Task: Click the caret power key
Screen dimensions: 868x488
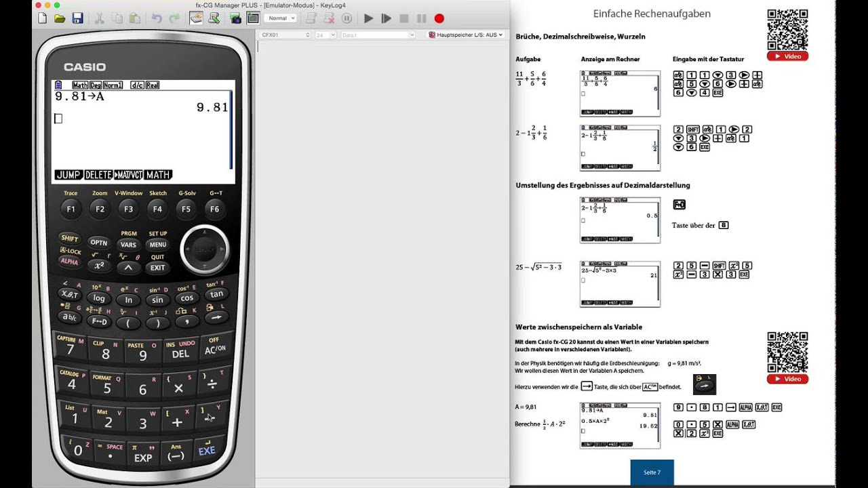Action: 128,267
